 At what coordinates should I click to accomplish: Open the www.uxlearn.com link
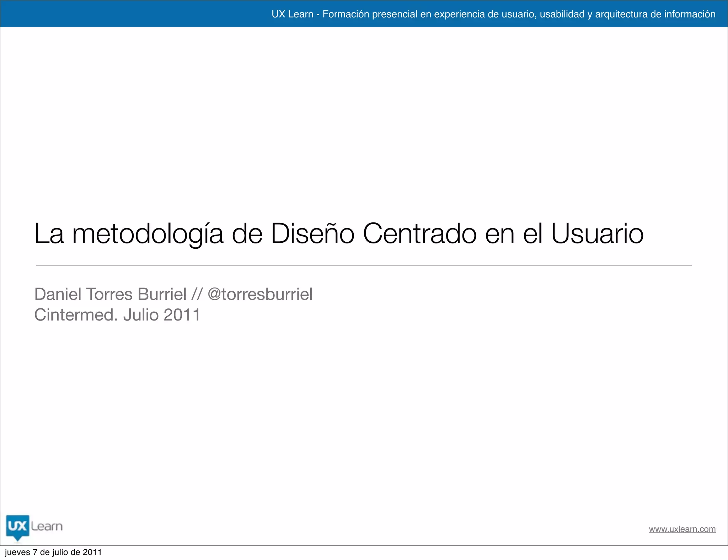coord(682,529)
